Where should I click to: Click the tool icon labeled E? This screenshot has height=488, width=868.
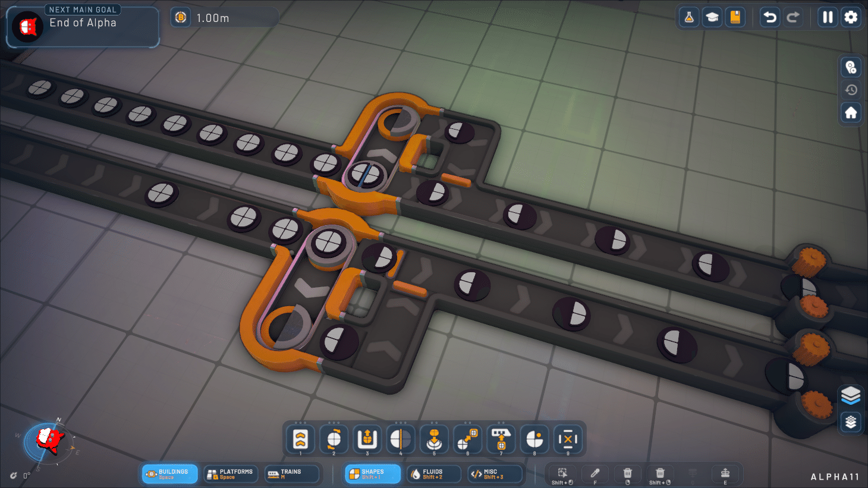tap(725, 475)
